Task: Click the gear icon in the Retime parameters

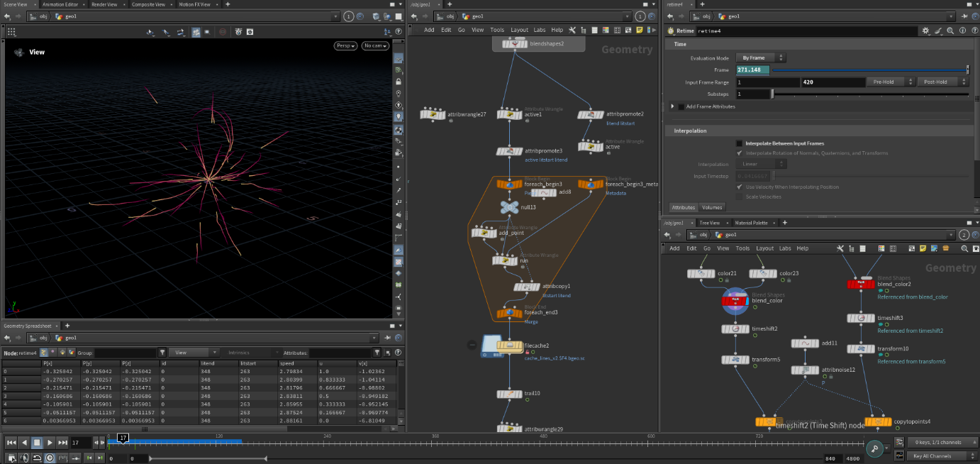Action: click(x=925, y=31)
